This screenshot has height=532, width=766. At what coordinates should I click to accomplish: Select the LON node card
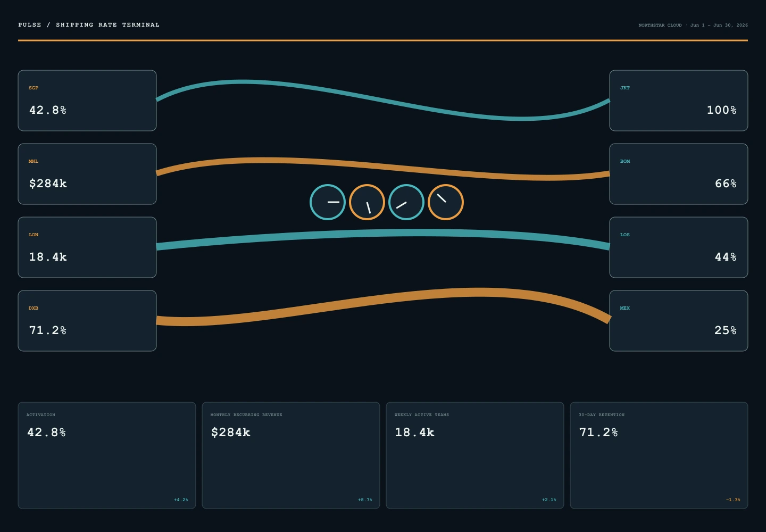click(87, 247)
